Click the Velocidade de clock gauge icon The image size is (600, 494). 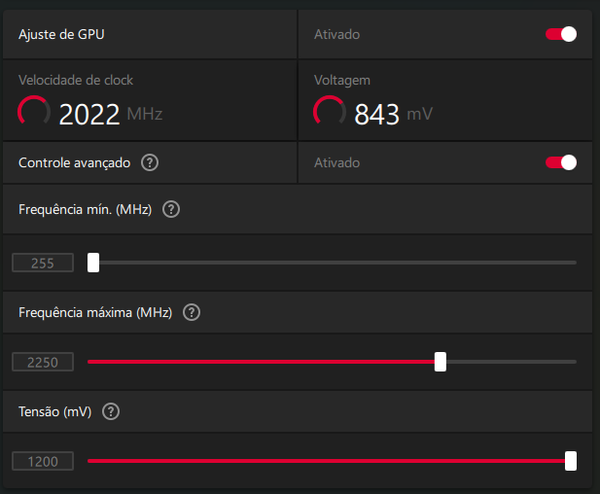(34, 112)
